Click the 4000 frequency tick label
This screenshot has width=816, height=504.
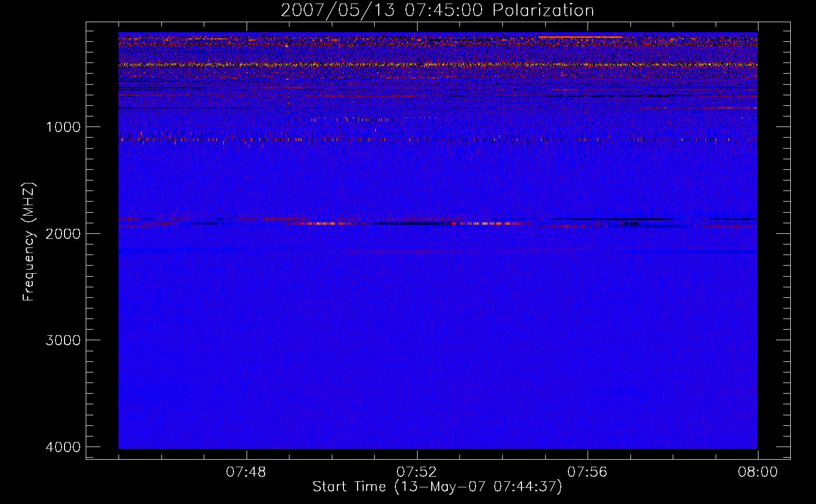pyautogui.click(x=63, y=447)
